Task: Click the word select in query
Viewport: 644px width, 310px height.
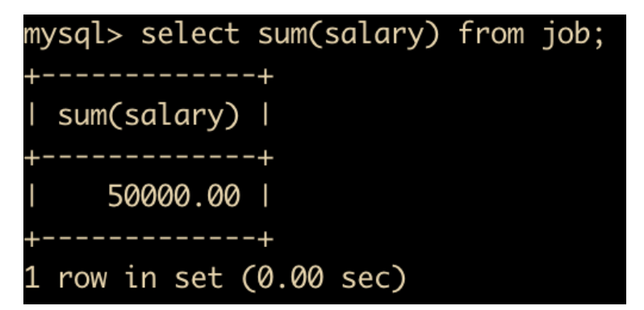Action: [x=190, y=33]
